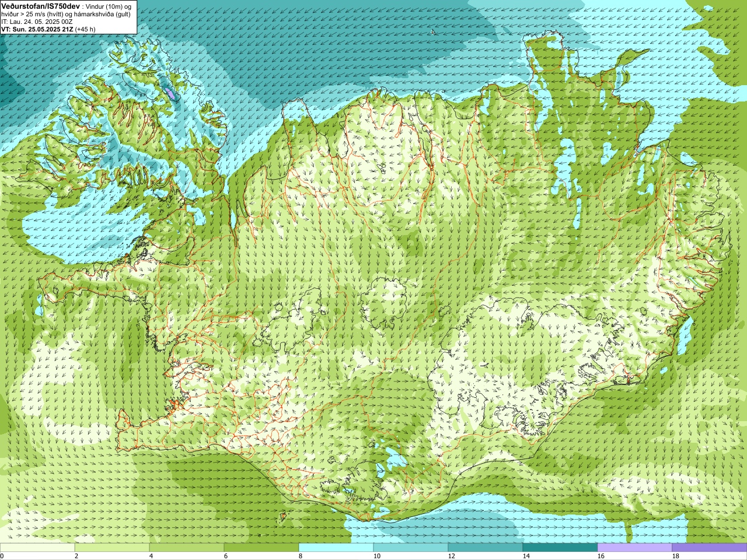Click the legend scale label '2'
This screenshot has height=560, width=747.
tap(76, 556)
